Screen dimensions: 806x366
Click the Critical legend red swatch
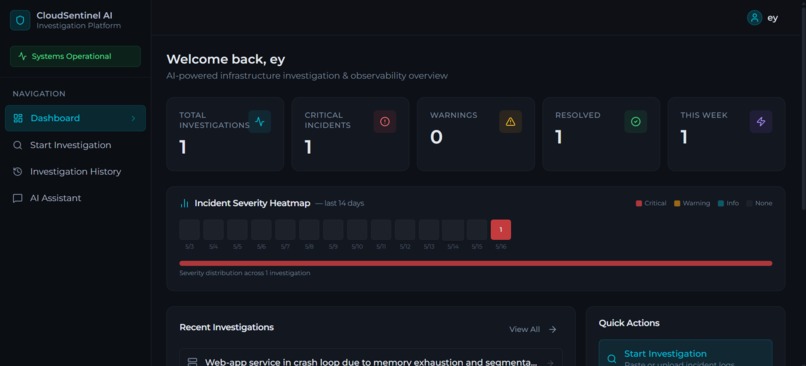(639, 204)
